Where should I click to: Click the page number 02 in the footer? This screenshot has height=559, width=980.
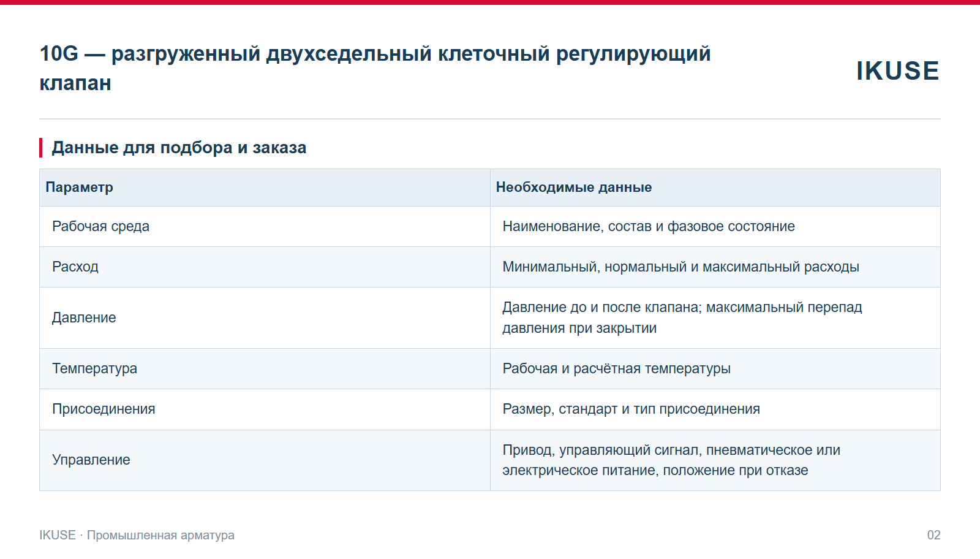(933, 535)
